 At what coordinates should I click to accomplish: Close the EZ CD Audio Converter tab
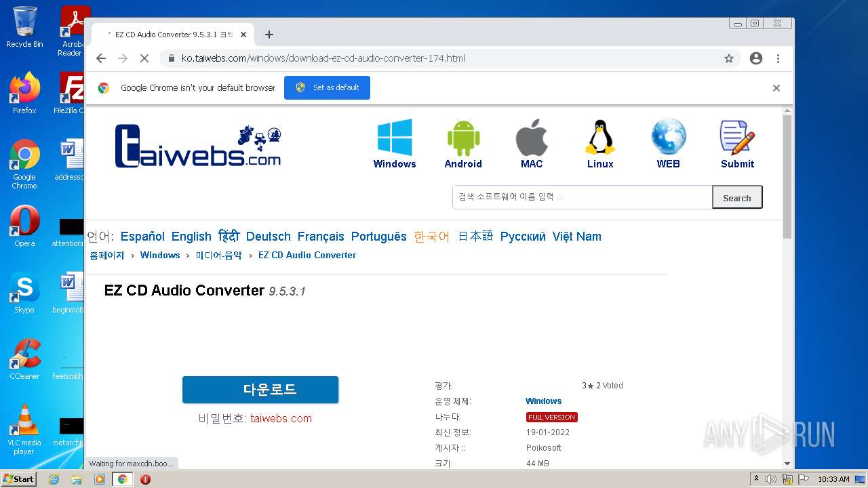pyautogui.click(x=243, y=35)
